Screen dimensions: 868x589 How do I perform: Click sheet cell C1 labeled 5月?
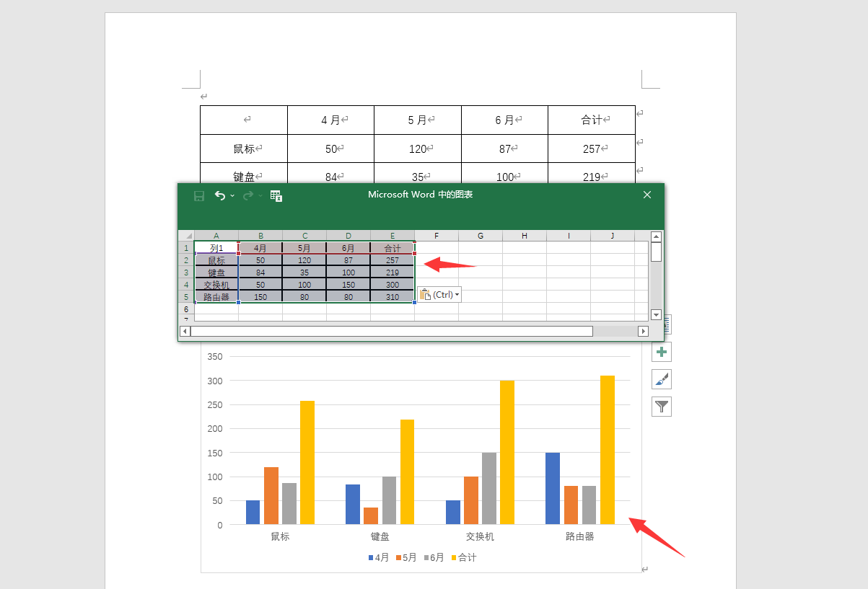(x=304, y=248)
